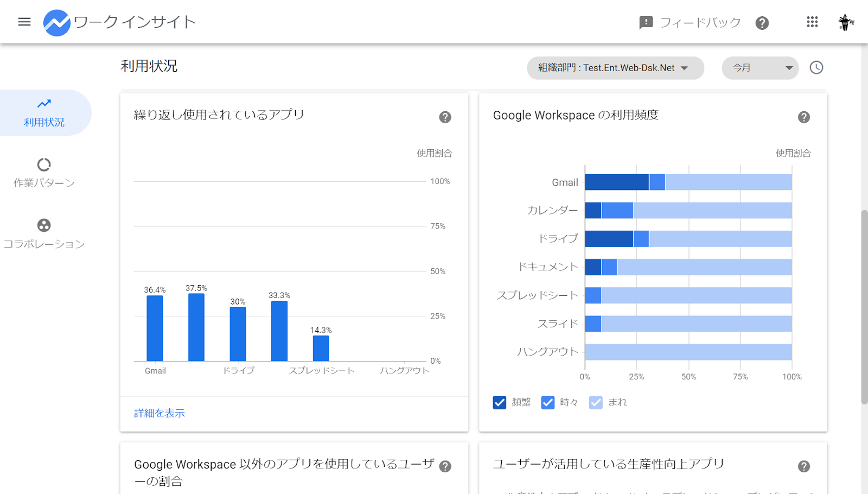The width and height of the screenshot is (868, 494).
Task: Click the vertical page scrollbar
Action: pos(864,307)
